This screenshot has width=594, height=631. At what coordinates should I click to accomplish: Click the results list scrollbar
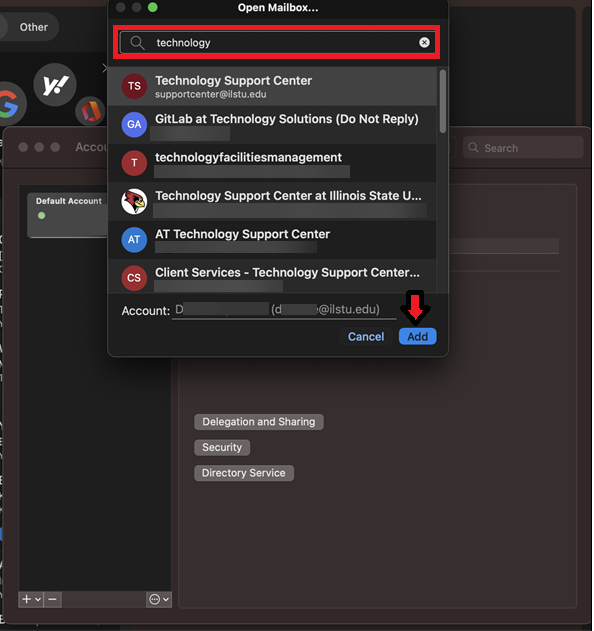[443, 101]
